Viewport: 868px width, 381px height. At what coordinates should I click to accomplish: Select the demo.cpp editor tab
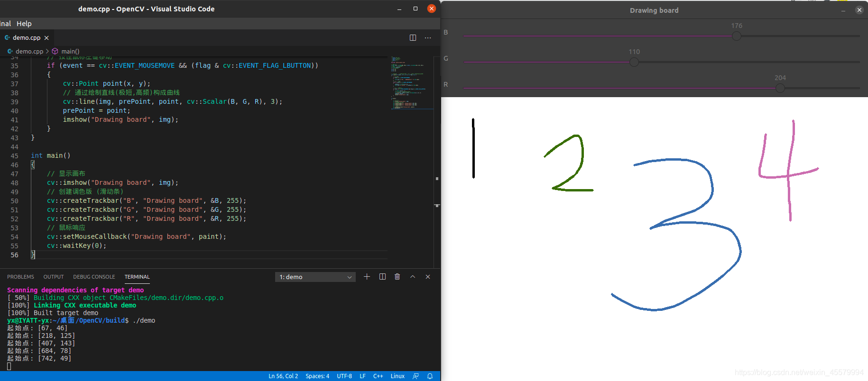click(27, 38)
